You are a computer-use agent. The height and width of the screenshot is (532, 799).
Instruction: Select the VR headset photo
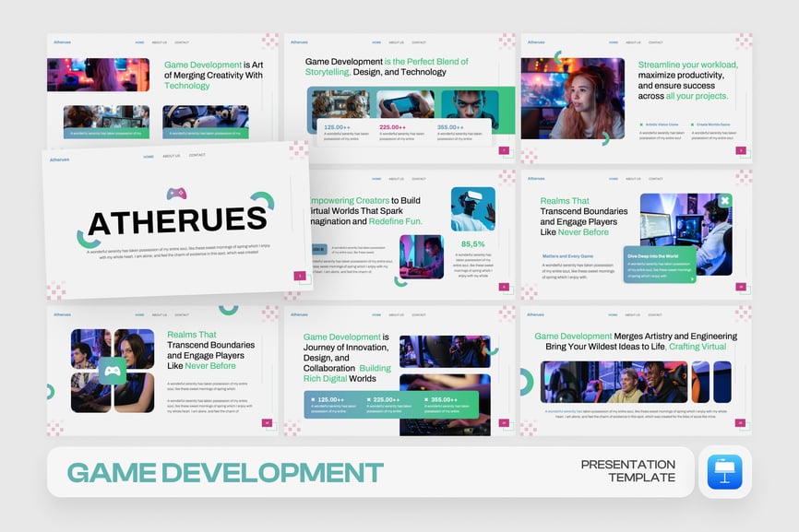click(x=472, y=208)
